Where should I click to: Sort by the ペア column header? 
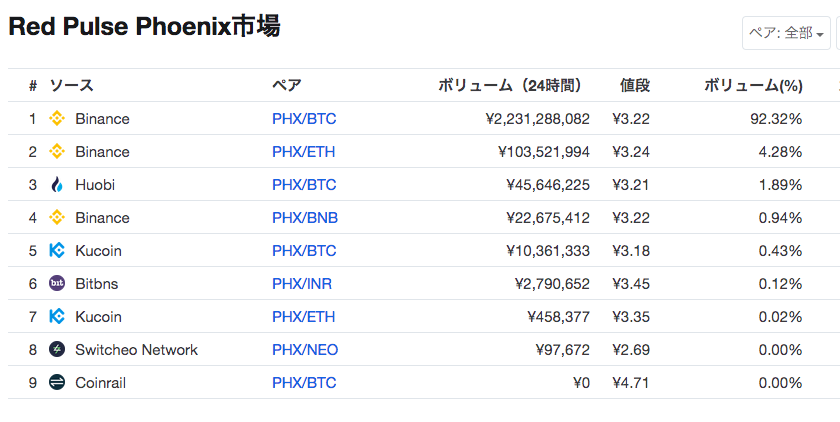point(287,85)
